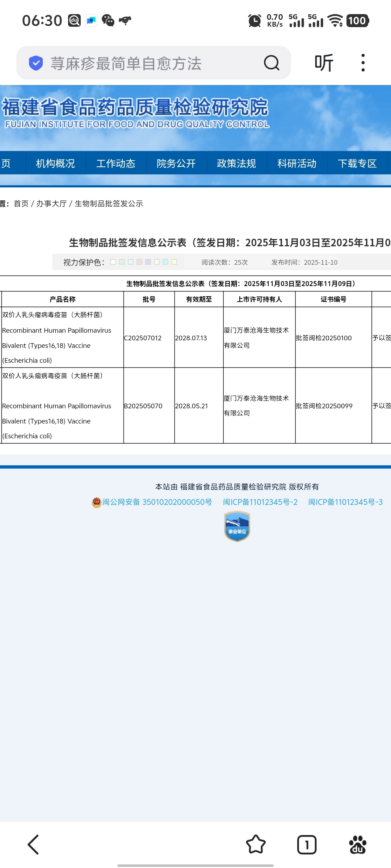Click the 有效期至 column header
This screenshot has height=868, width=391.
tap(199, 299)
